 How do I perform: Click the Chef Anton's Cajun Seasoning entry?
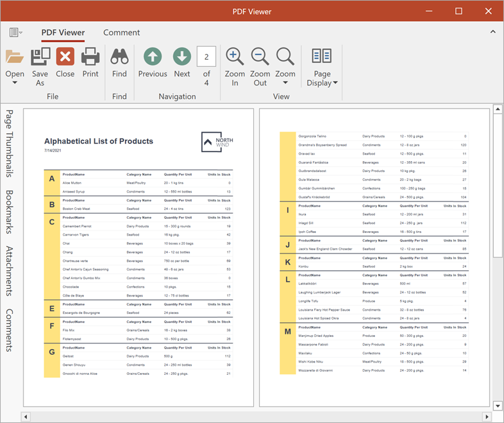click(85, 269)
